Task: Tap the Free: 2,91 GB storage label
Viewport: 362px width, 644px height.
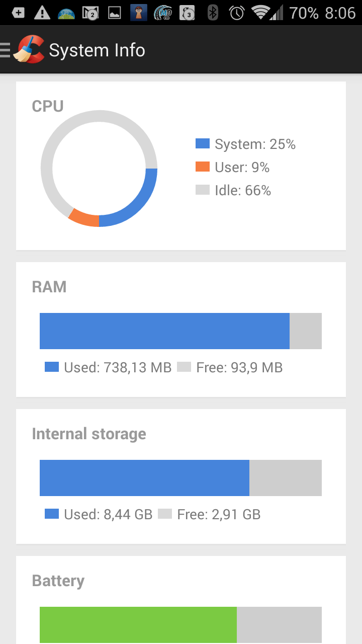Action: point(219,514)
